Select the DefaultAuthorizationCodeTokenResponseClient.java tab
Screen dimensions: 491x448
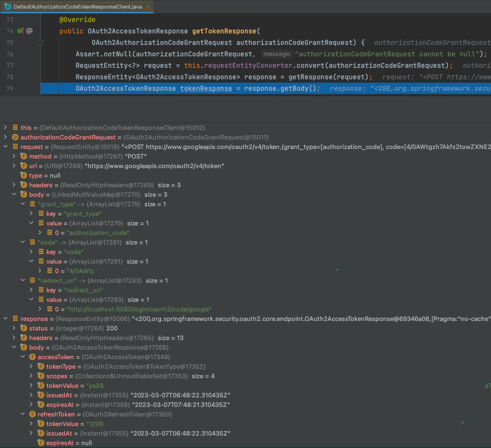[78, 7]
